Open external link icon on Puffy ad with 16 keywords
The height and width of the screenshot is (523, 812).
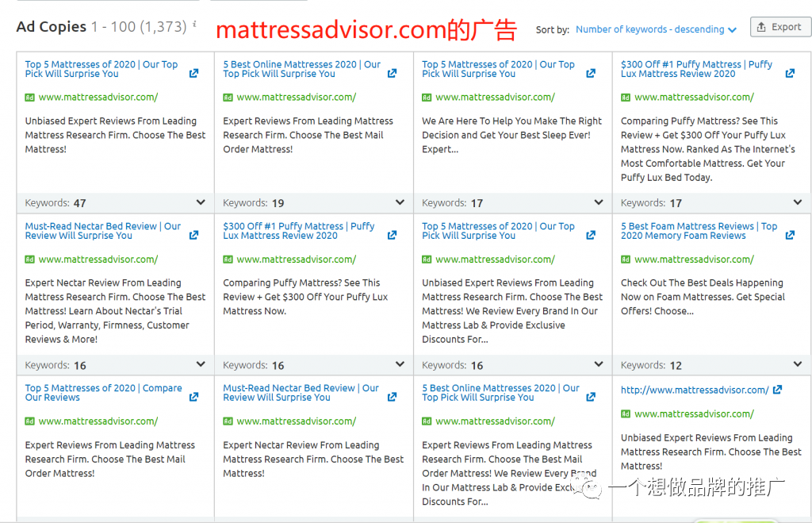(x=392, y=236)
